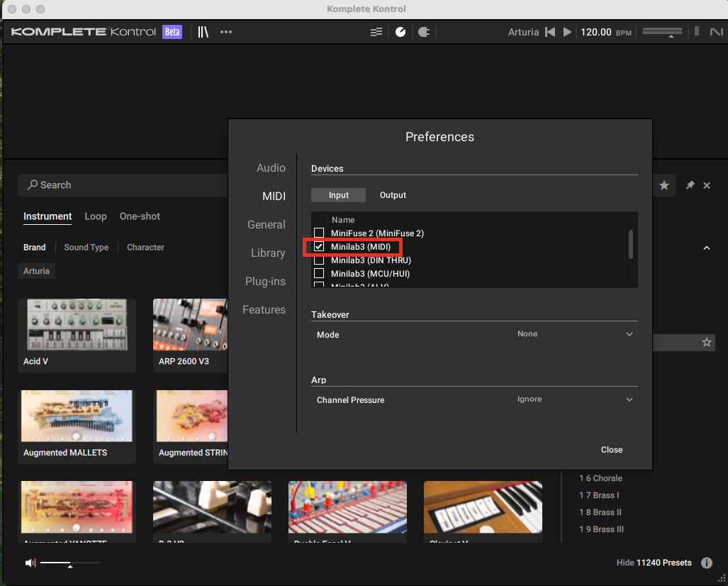Click the Search input field
The image size is (728, 586).
pos(123,185)
